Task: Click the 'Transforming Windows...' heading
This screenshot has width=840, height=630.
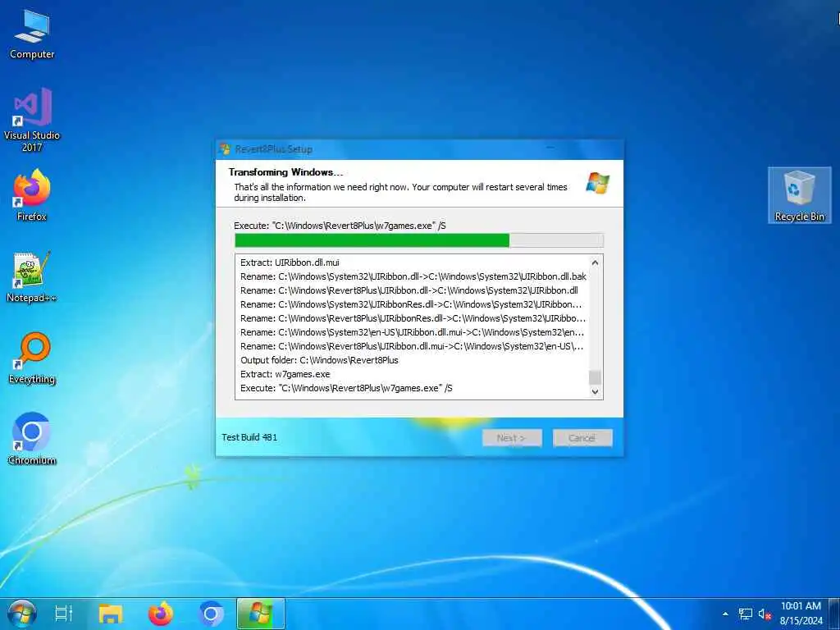Action: (x=285, y=172)
